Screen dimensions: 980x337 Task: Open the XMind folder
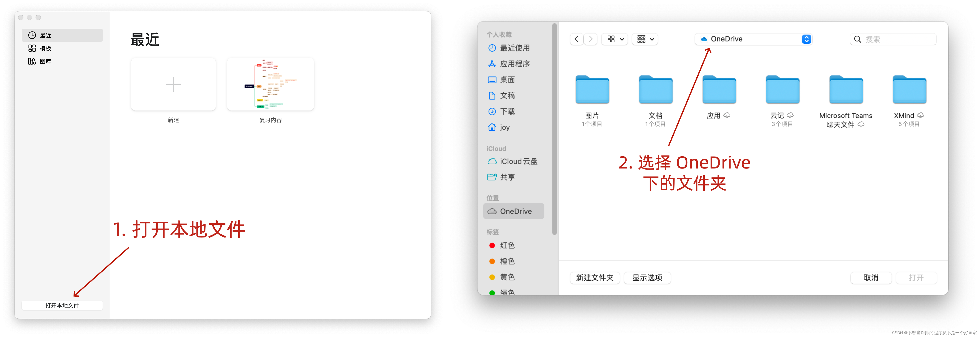click(909, 90)
